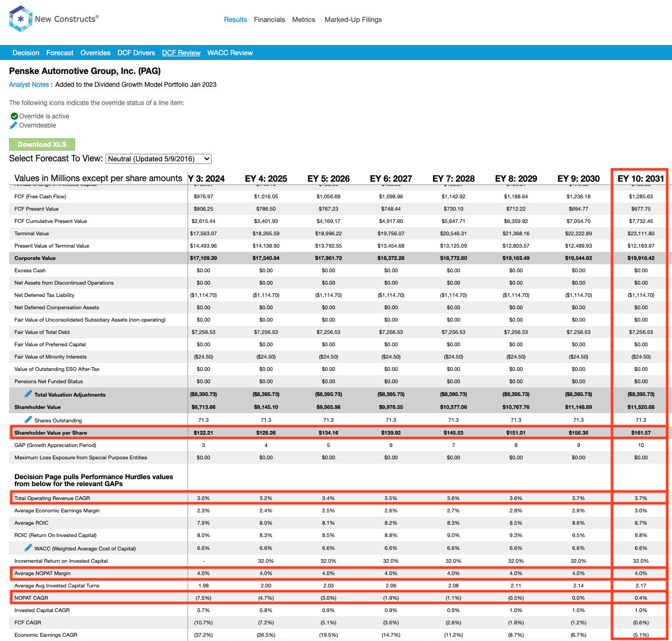
Task: Click the Average Economic Earnings Margin label
Action: point(57,511)
